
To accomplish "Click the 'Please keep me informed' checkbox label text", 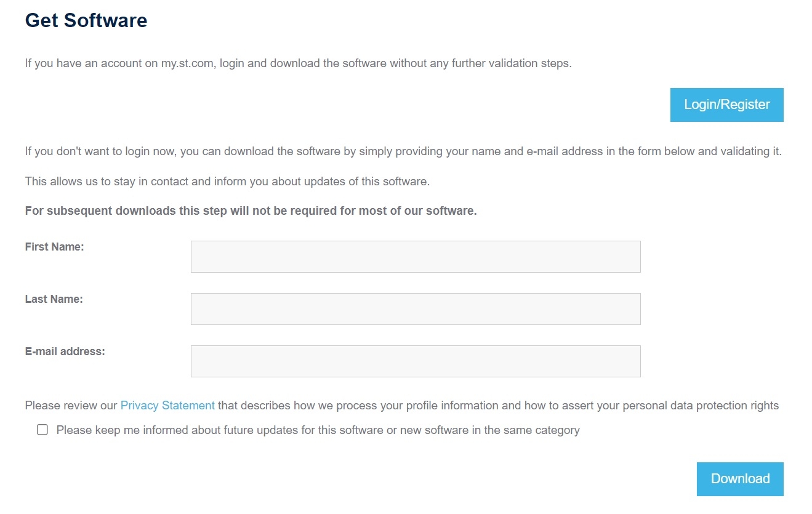I will (x=318, y=430).
